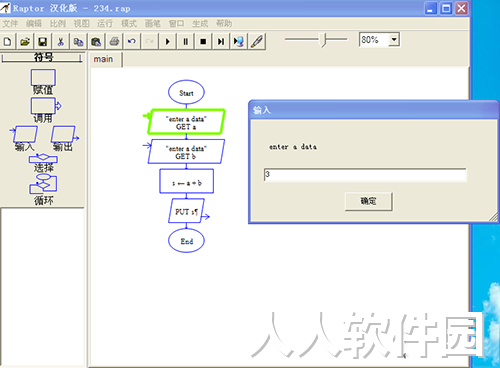Stop flowchart execution

click(203, 42)
